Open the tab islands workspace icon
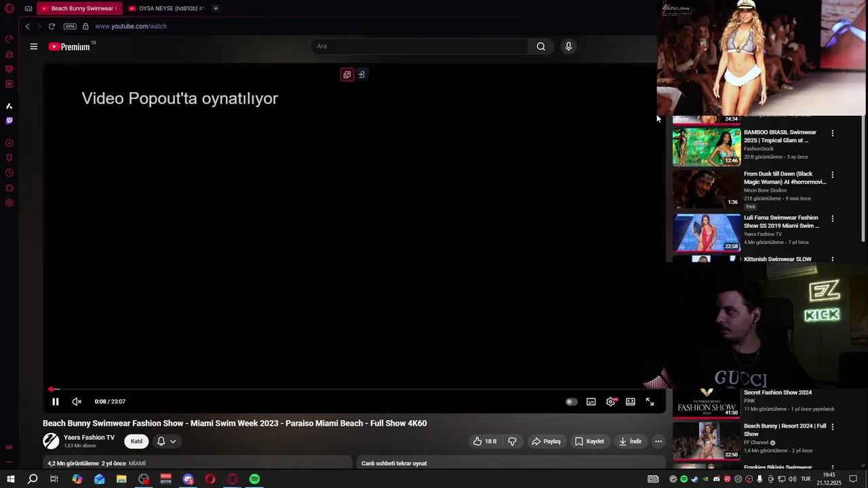 28,9
